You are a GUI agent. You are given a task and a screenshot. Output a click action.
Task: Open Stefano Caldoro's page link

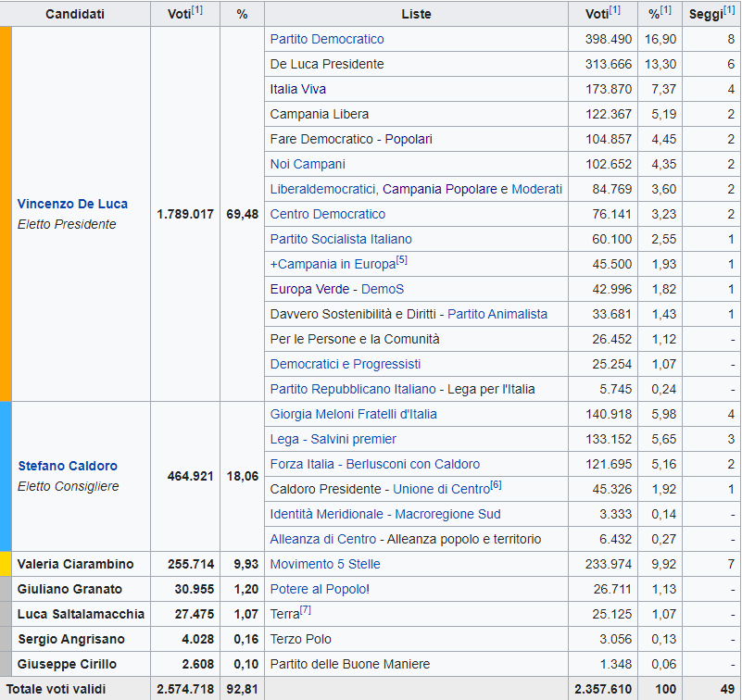tap(68, 466)
